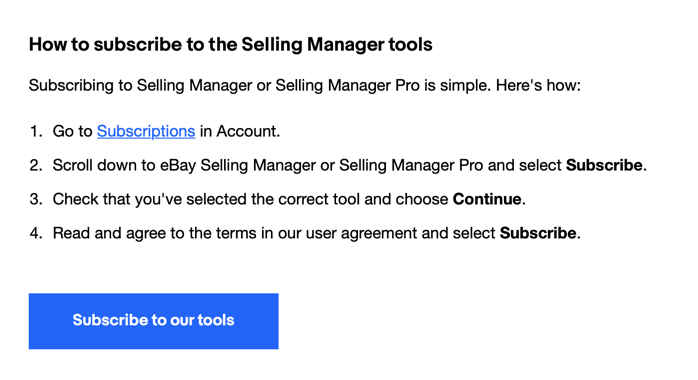Select the bold Continue word in step 3

(487, 199)
